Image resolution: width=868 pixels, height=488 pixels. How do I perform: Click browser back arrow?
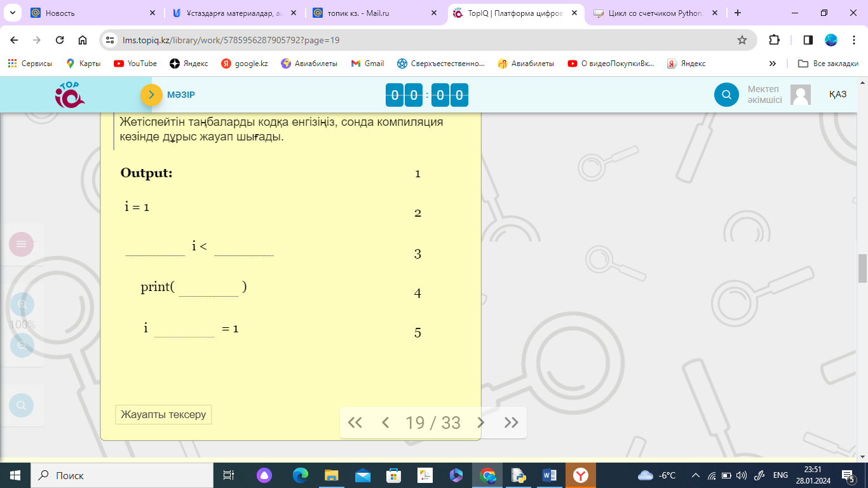14,40
